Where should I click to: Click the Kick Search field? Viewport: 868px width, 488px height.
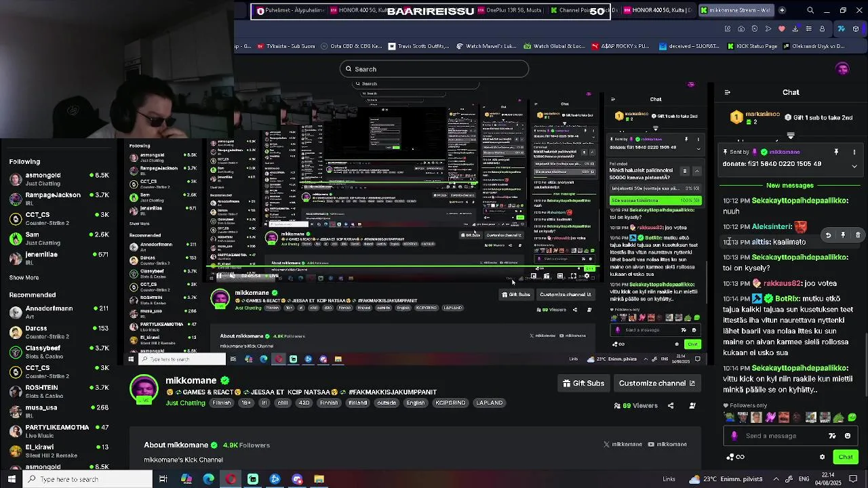(434, 69)
